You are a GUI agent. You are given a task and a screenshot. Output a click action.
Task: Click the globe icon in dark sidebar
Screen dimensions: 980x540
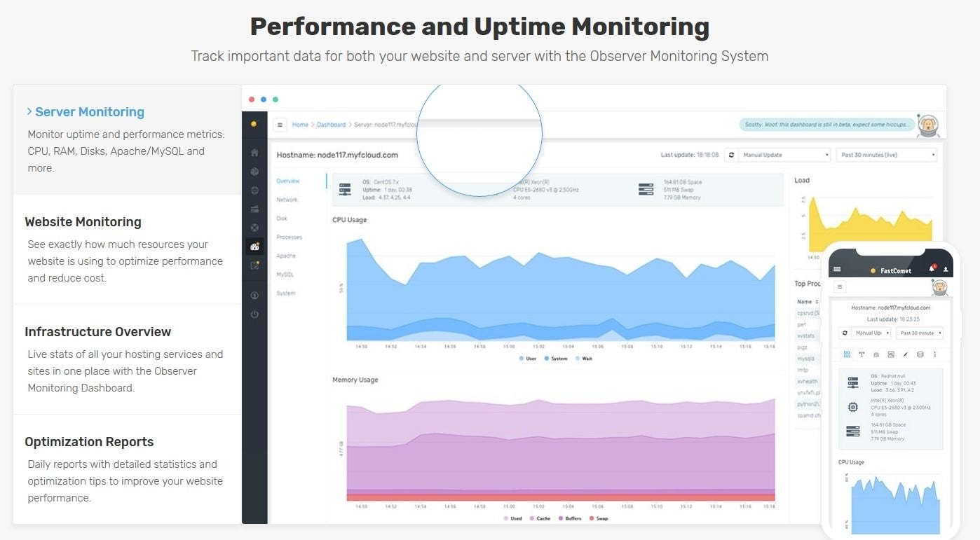pos(254,190)
